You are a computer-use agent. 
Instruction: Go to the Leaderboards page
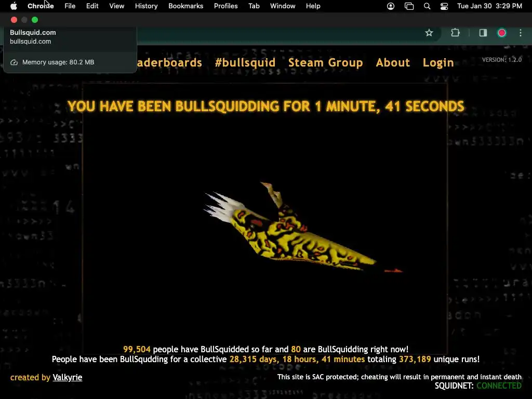click(x=169, y=63)
